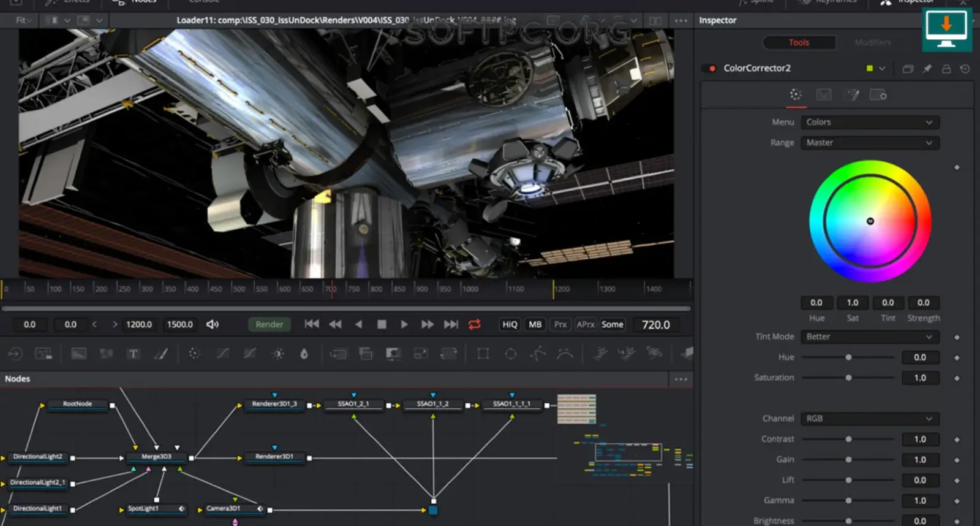This screenshot has width=980, height=526.
Task: Select the Merge3D3 node in Nodes panel
Action: coord(157,457)
